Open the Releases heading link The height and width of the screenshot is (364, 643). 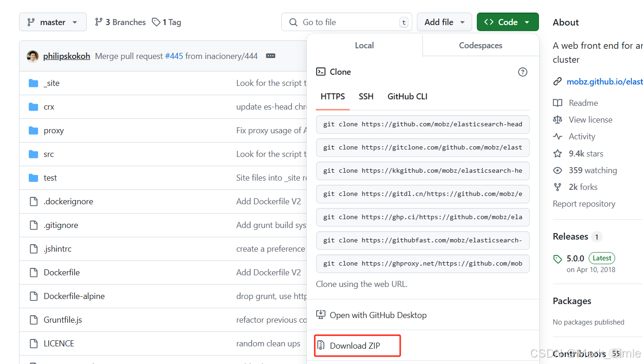click(571, 237)
